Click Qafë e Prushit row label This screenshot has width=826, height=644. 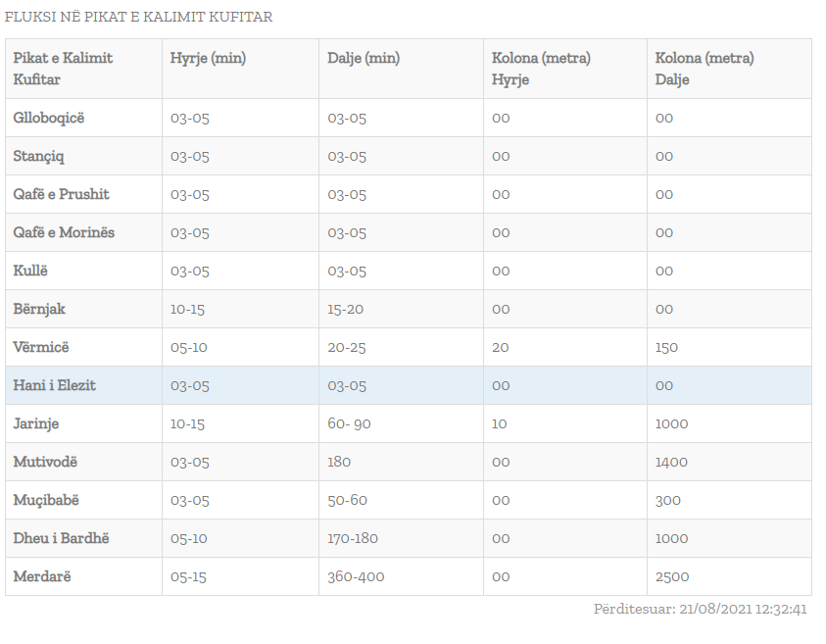(x=61, y=194)
